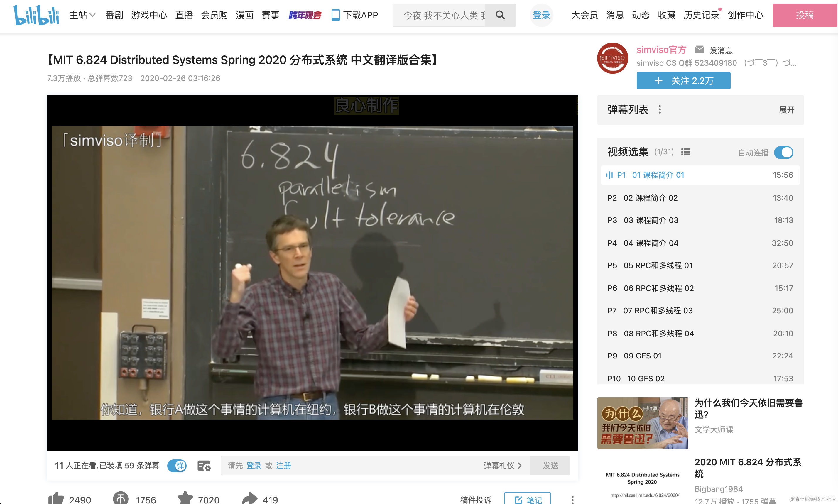Click the 为什么我们今天依旧需要鲁迅 video thumbnail
The height and width of the screenshot is (504, 838).
click(642, 423)
